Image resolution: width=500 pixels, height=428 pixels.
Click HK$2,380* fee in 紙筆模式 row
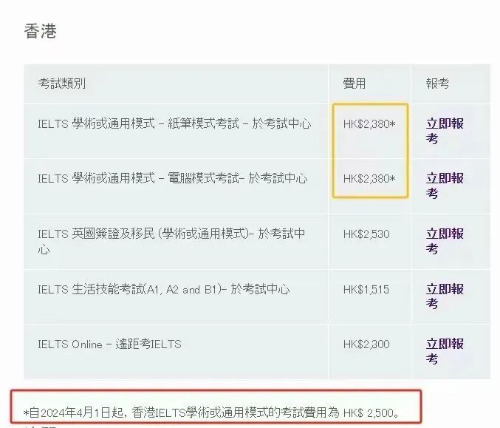369,124
